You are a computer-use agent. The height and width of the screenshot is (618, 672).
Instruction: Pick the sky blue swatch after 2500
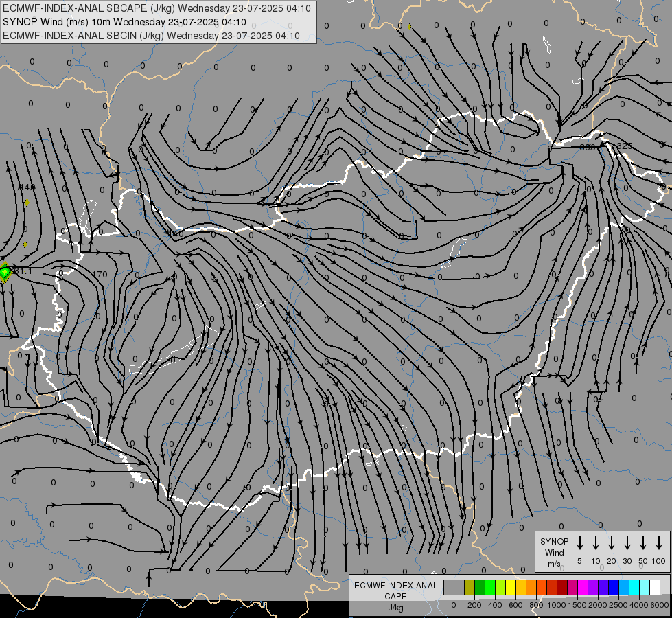623,587
